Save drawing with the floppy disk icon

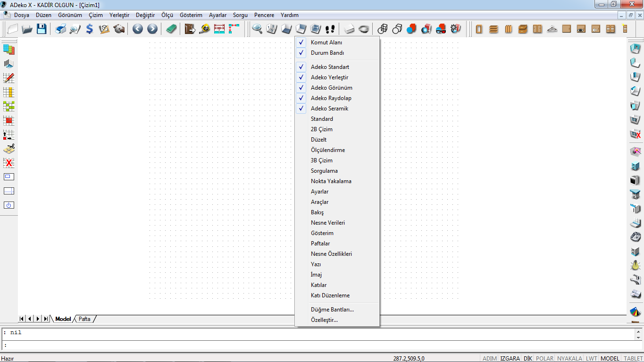(42, 29)
